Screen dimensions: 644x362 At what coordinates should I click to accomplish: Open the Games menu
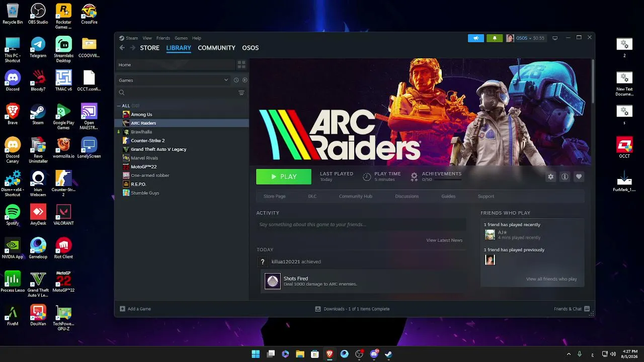coord(181,38)
